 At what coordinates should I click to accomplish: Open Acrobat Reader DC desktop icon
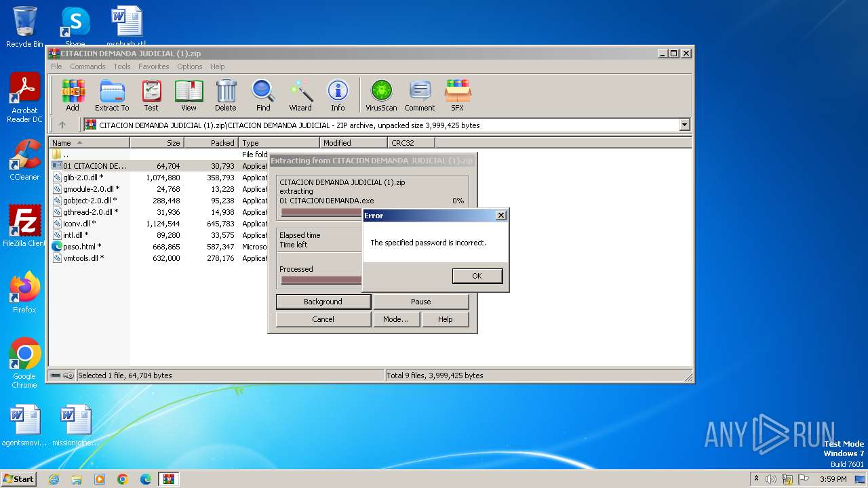point(24,98)
